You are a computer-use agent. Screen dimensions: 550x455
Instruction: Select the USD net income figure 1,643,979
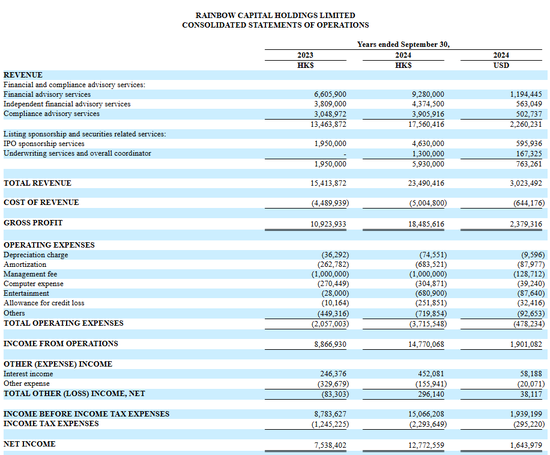click(x=526, y=445)
